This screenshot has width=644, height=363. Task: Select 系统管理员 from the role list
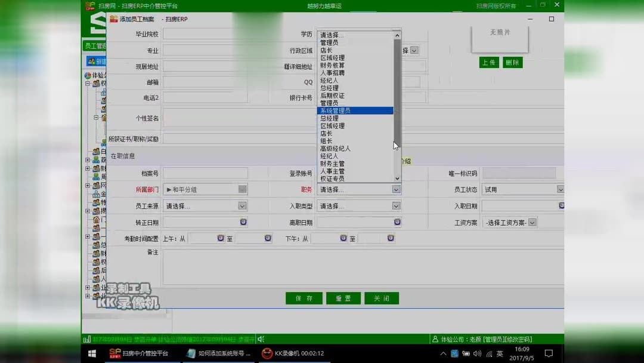(x=336, y=110)
